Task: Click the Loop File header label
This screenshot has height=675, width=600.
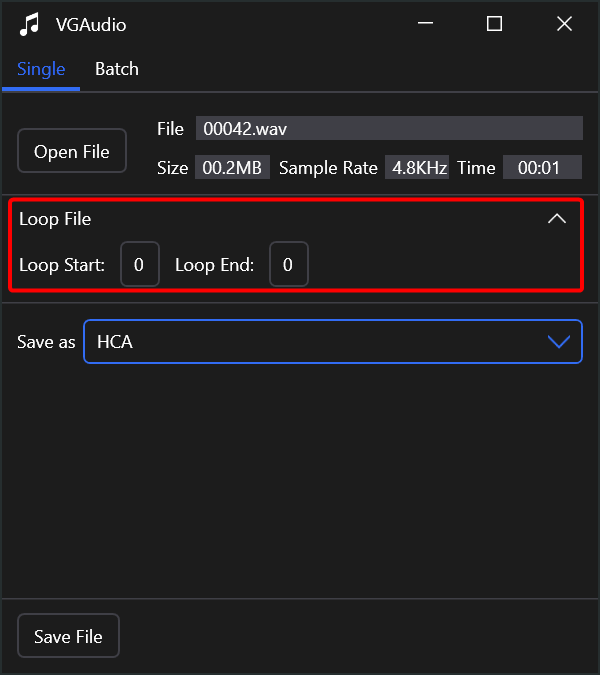Action: 55,219
